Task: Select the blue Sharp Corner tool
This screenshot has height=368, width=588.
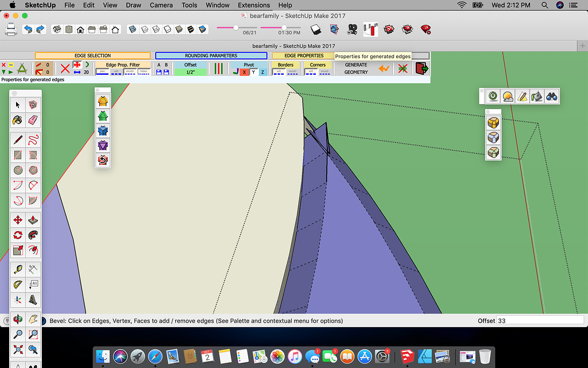Action: click(103, 131)
